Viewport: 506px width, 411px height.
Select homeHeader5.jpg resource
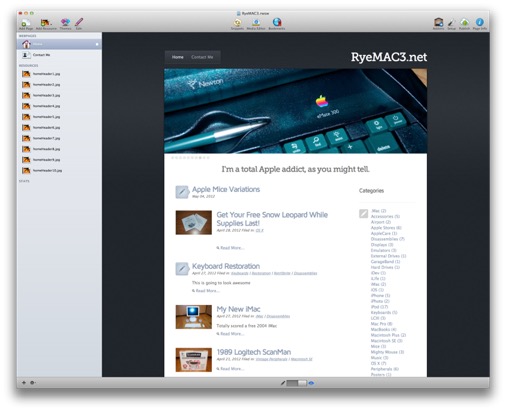59,117
